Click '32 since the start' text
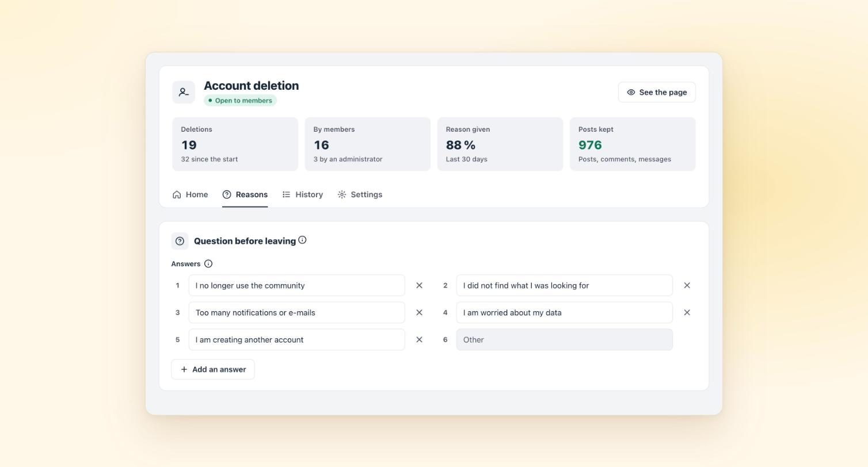868x467 pixels. point(210,159)
